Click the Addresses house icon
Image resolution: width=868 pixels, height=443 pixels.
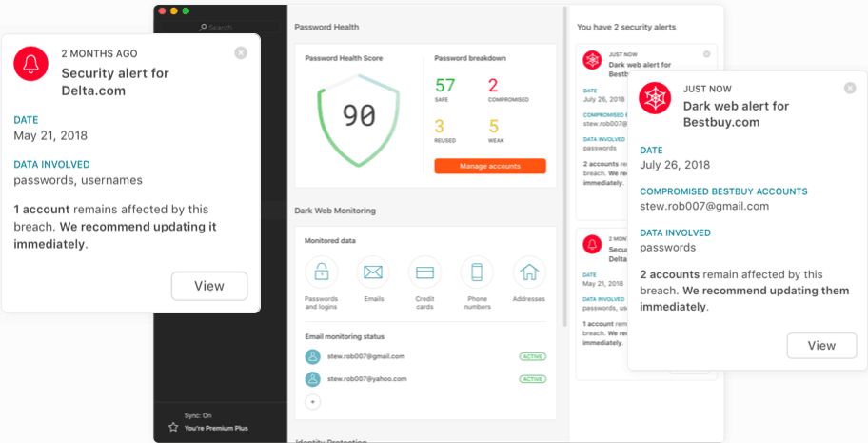pos(529,272)
